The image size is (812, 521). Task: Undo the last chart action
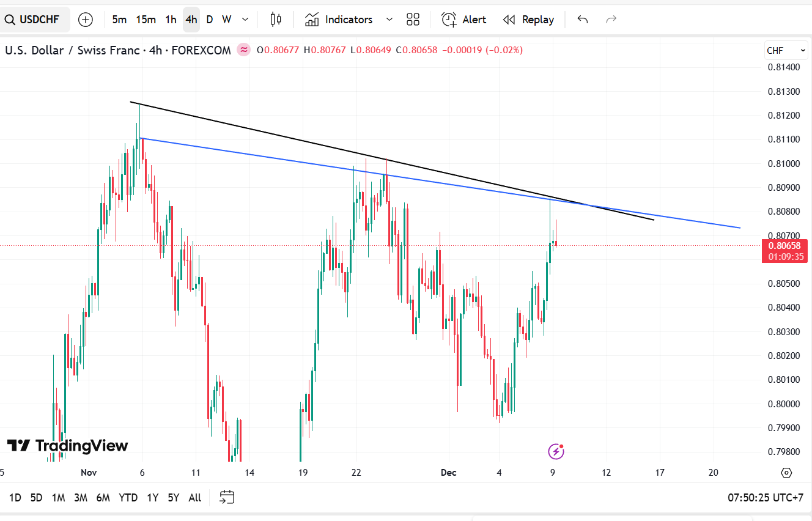pos(581,19)
